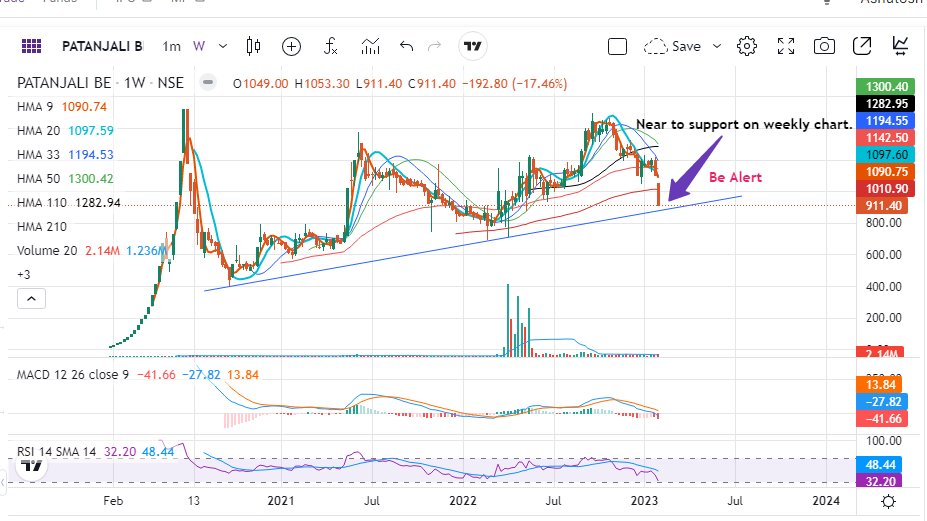This screenshot has height=521, width=927.
Task: Click the 1300.40 green price label
Action: (x=886, y=87)
